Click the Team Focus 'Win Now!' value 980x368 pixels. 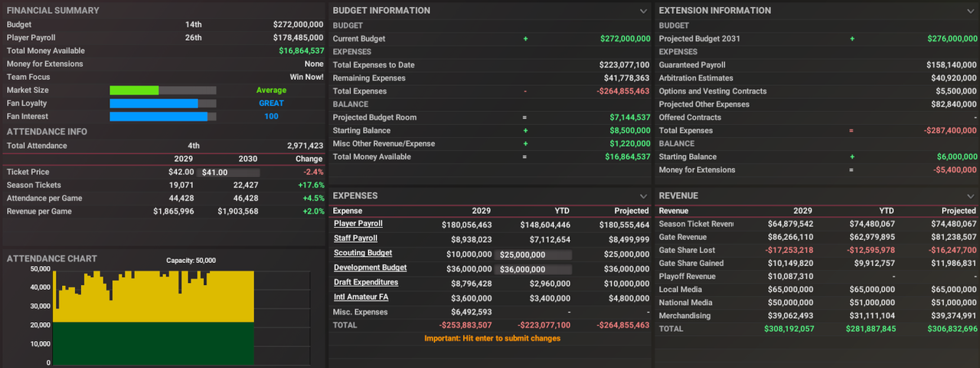coord(306,77)
